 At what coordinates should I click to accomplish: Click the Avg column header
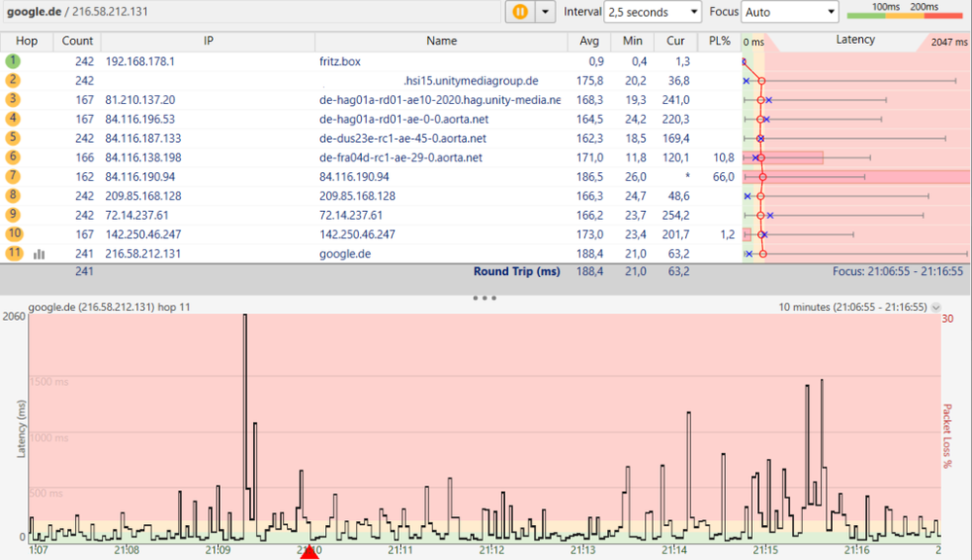coord(589,42)
